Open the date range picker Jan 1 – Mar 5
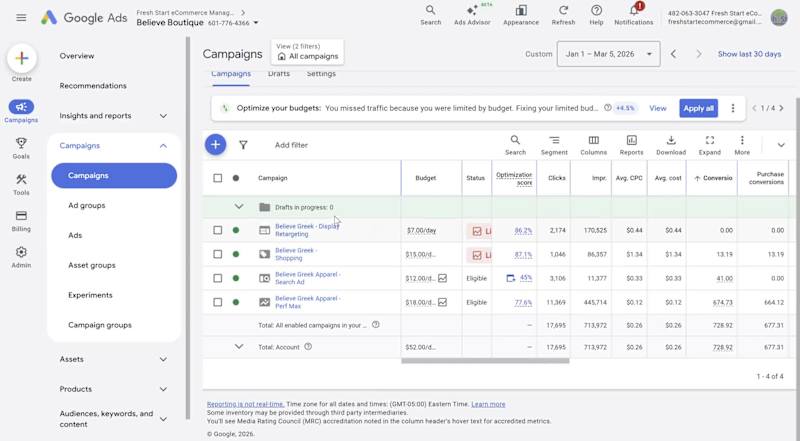Viewport: 800px width, 441px height. (x=608, y=54)
